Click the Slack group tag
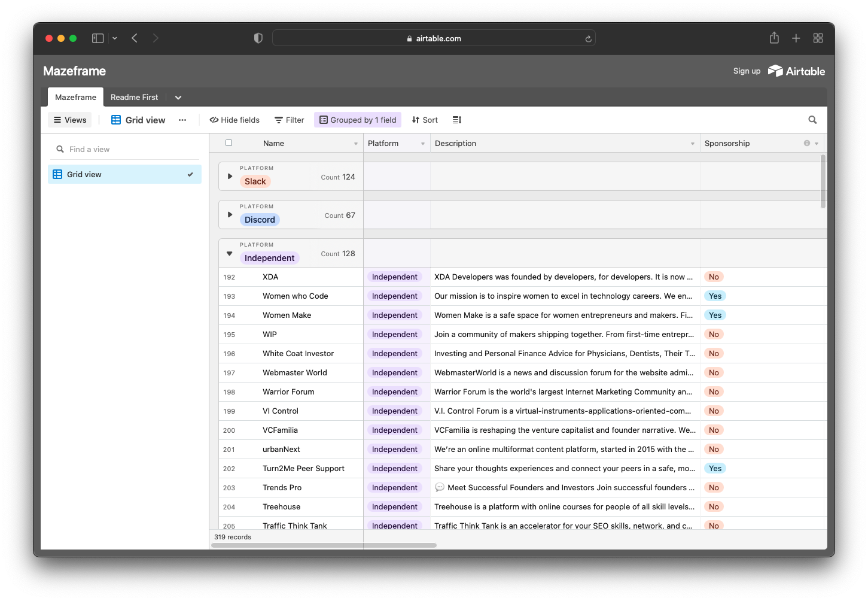 point(255,181)
